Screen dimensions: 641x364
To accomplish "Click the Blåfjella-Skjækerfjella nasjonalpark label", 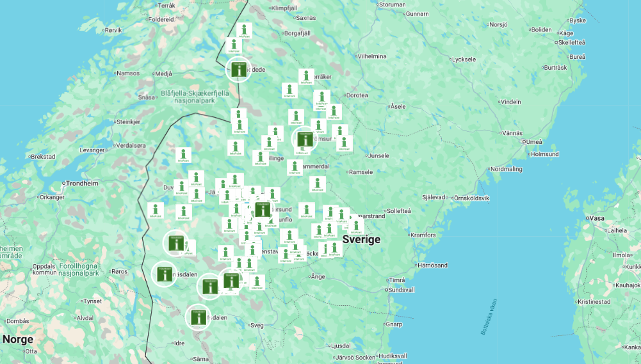I will (195, 97).
